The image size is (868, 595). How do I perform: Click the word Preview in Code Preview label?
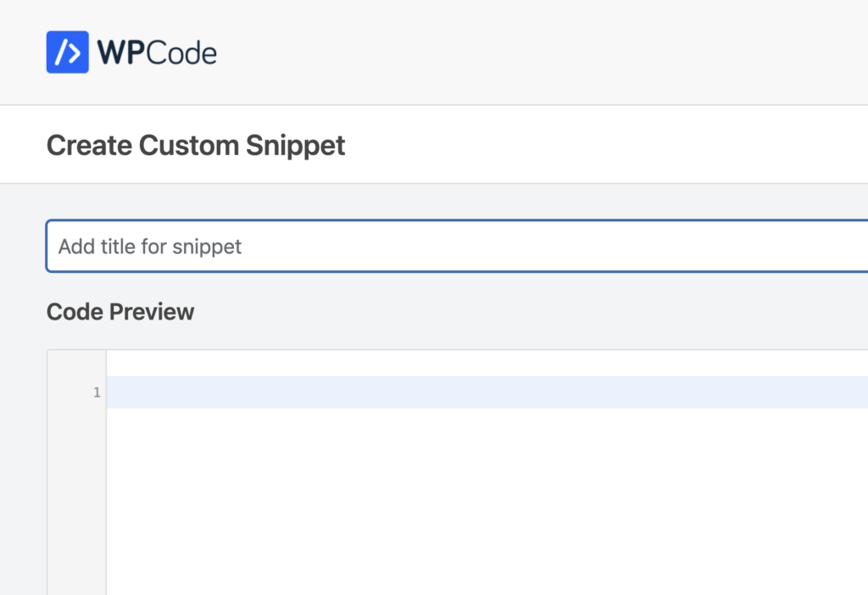pyautogui.click(x=152, y=312)
